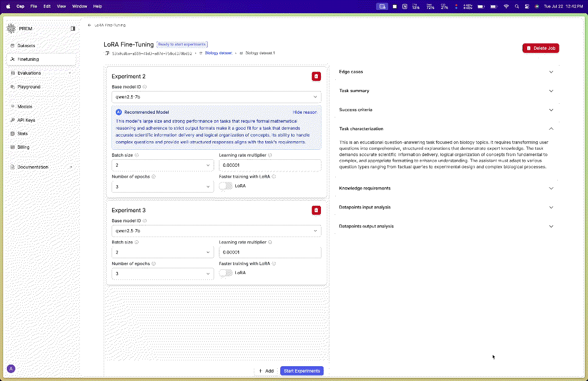The height and width of the screenshot is (381, 588).
Task: Click the Delete Job button
Action: [x=541, y=48]
